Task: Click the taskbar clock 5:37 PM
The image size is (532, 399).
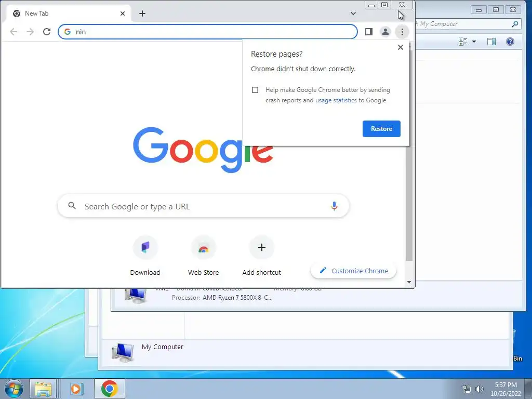Action: coord(506,385)
